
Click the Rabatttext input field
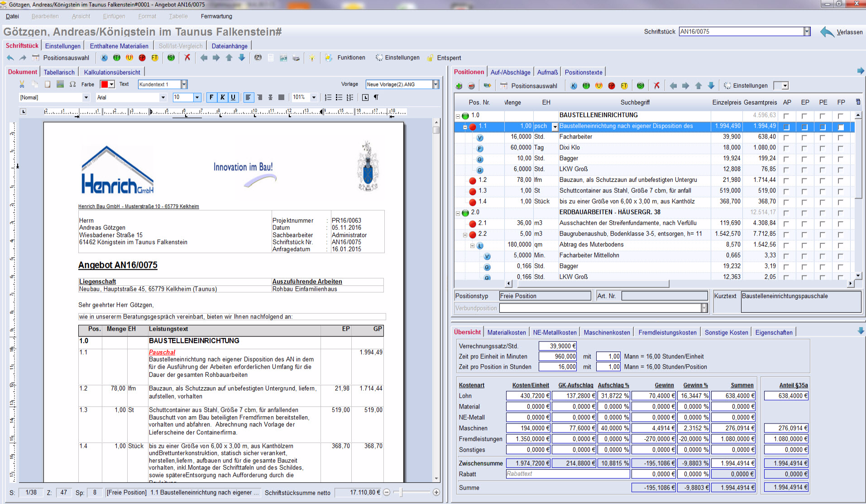pyautogui.click(x=567, y=474)
